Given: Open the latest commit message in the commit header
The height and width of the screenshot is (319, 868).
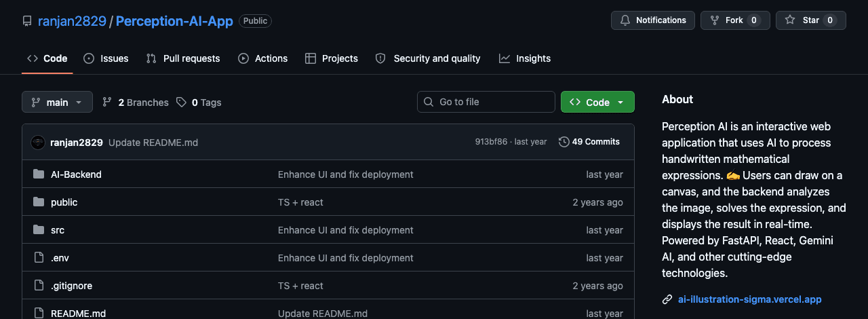Looking at the screenshot, I should [x=153, y=143].
